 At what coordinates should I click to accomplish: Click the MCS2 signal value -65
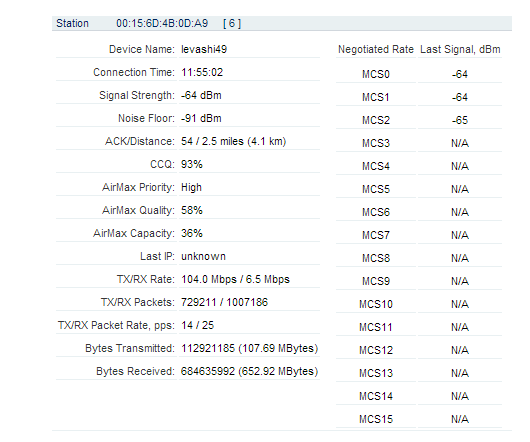click(x=460, y=120)
